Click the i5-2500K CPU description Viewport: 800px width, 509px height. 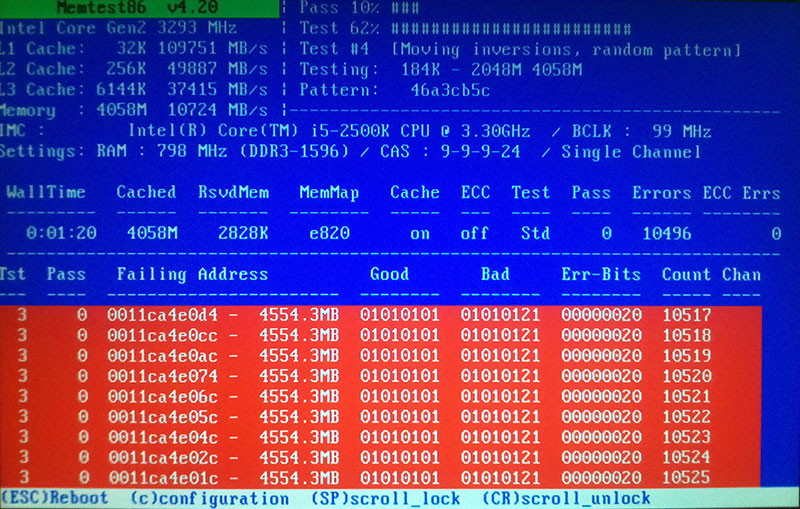[x=329, y=131]
